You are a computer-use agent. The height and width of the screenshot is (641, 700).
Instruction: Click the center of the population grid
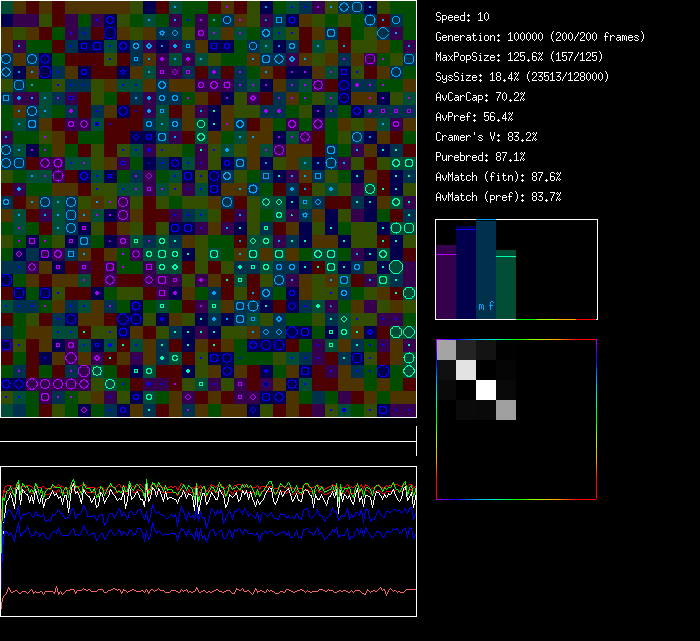[208, 208]
